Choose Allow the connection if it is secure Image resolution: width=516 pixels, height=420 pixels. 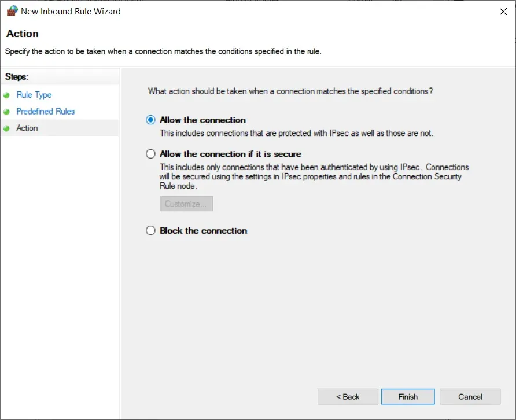(150, 154)
